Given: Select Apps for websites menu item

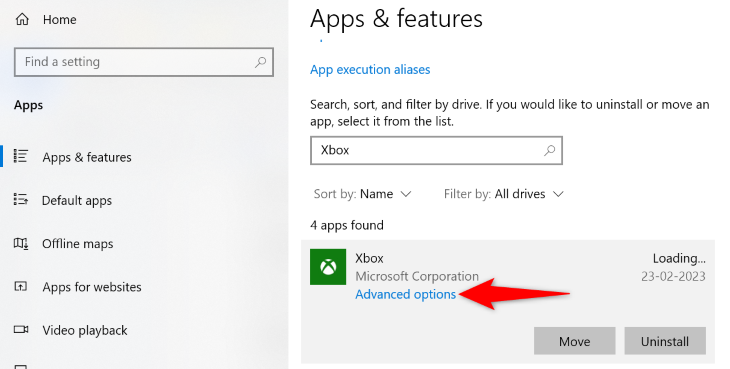Looking at the screenshot, I should coord(92,287).
